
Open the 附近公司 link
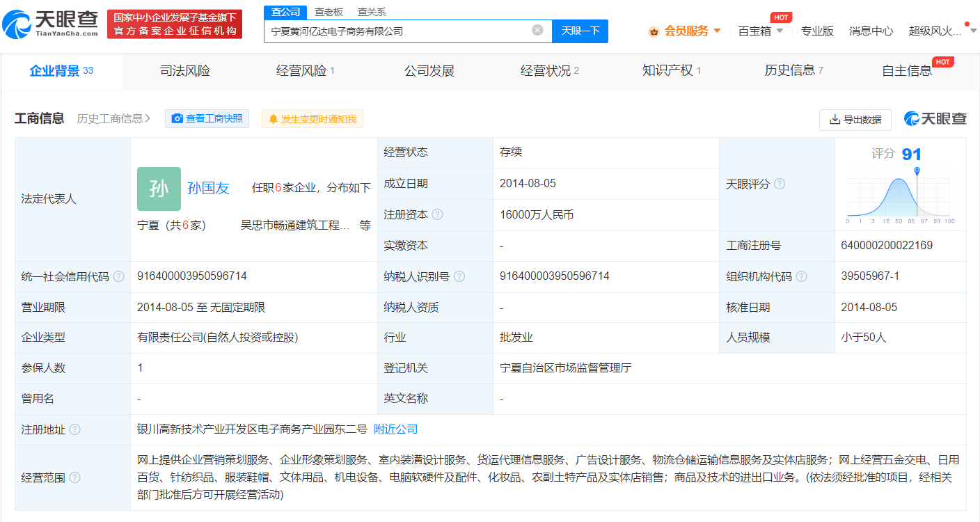pos(397,429)
